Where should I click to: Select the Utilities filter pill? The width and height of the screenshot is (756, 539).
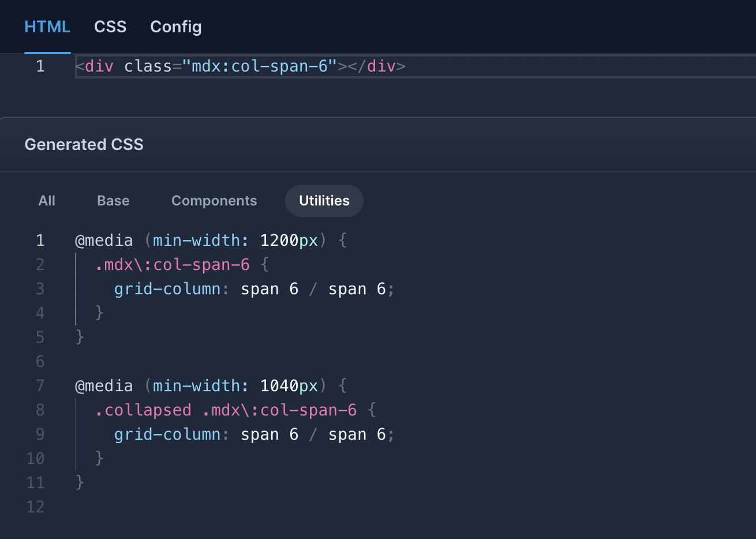324,200
